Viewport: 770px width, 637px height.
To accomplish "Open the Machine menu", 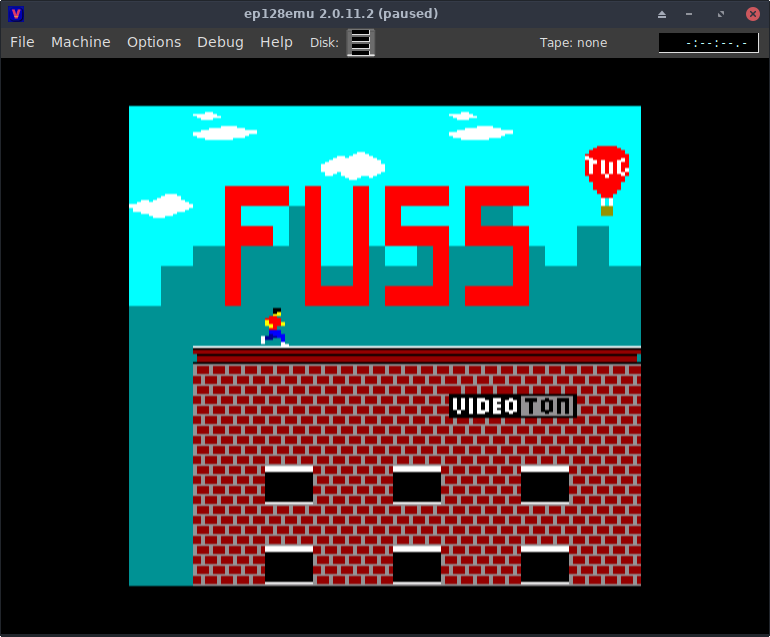I will pos(81,42).
